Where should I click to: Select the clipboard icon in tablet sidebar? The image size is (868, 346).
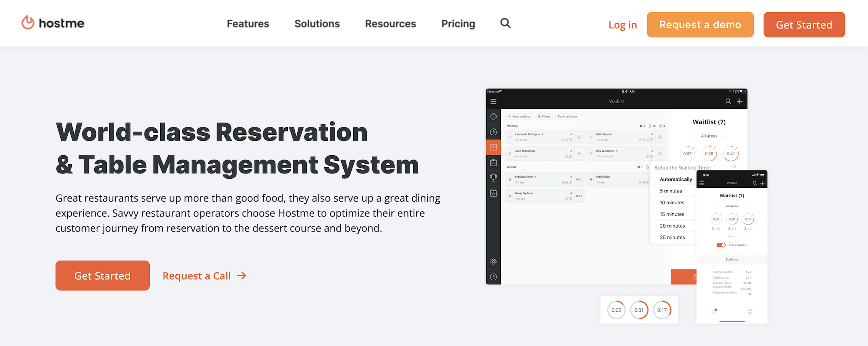coord(493,163)
